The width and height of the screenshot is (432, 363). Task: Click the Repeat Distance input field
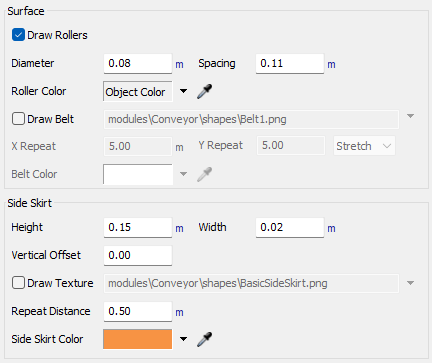[x=138, y=311]
